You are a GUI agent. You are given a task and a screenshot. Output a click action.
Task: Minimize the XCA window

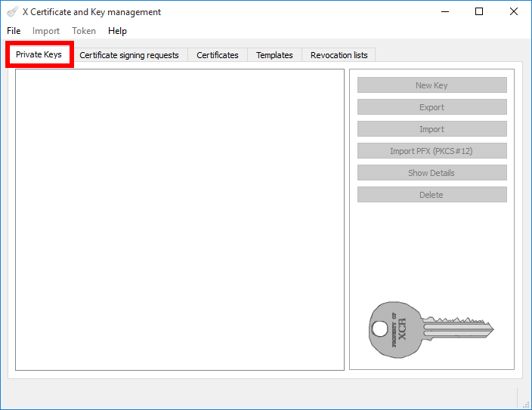pos(444,12)
